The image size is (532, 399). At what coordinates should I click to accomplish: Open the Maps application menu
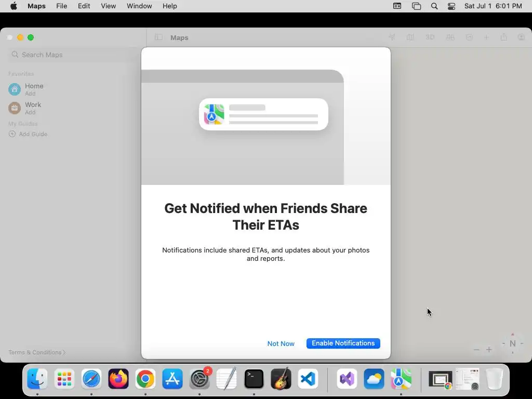[37, 6]
